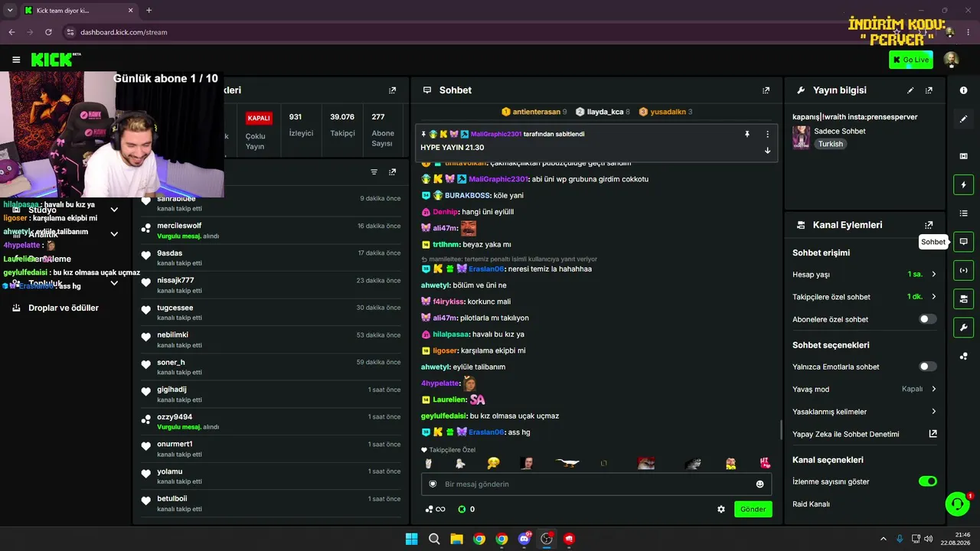Switch to the Kick browser tab
The height and width of the screenshot is (551, 980).
(78, 11)
